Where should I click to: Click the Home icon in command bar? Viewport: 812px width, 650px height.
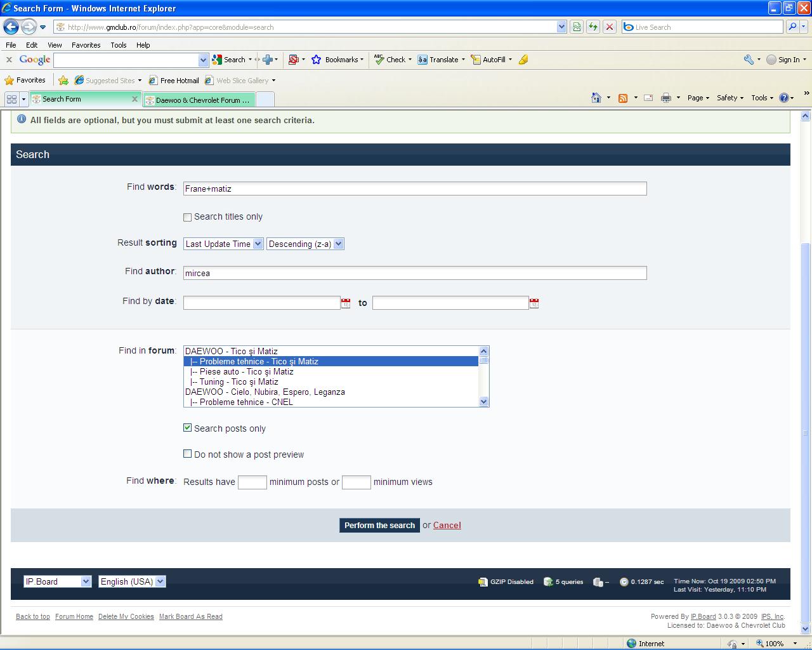coord(596,98)
